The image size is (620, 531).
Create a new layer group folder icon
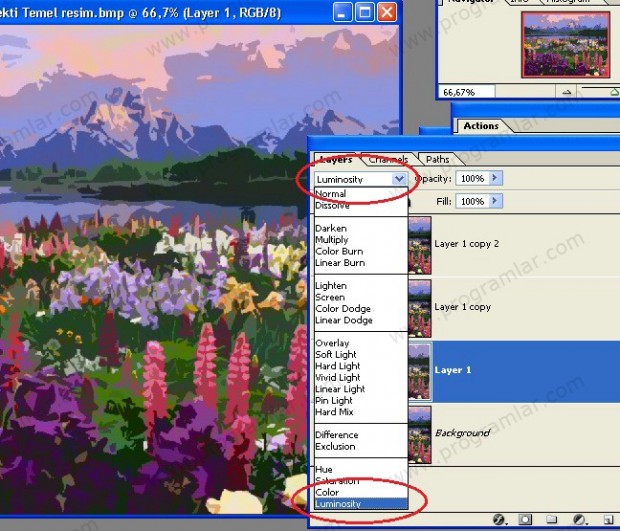[552, 519]
